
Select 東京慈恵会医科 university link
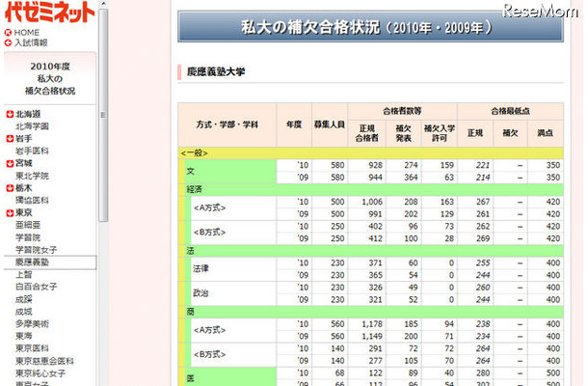pos(44,361)
